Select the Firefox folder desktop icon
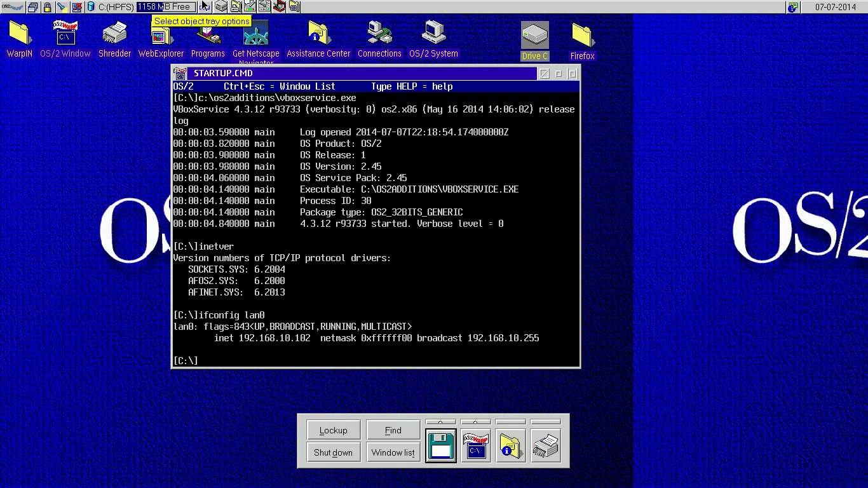 pyautogui.click(x=582, y=41)
